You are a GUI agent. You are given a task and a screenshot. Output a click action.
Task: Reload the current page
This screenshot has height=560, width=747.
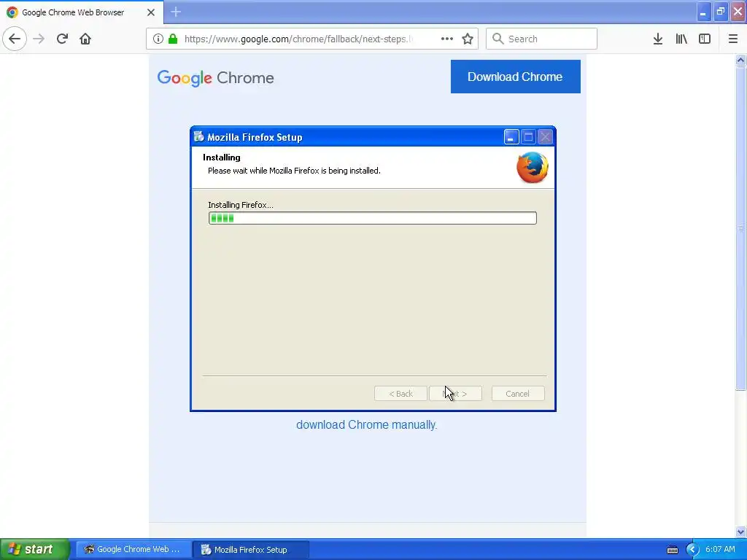pyautogui.click(x=62, y=39)
